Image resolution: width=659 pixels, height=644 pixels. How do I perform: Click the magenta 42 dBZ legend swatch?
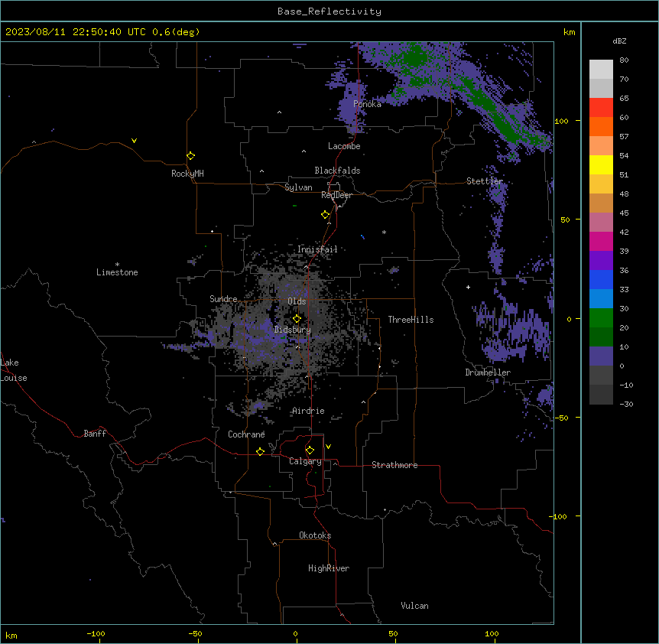(x=601, y=241)
